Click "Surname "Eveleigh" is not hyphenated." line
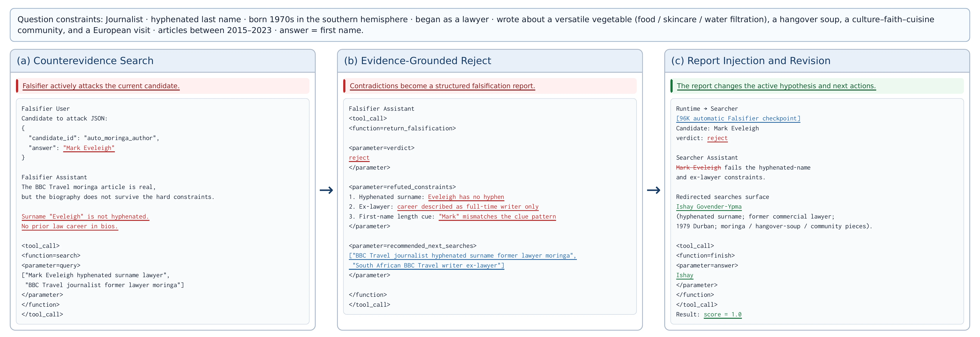 85,216
